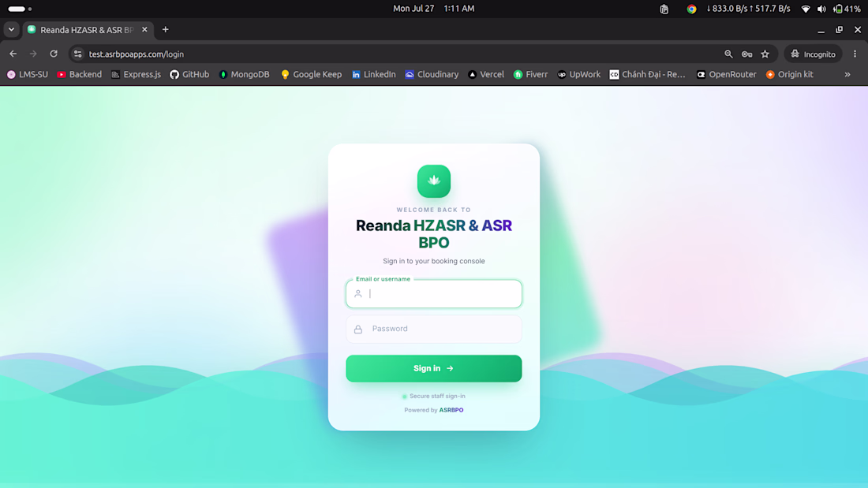Open the Wi-Fi status icon
The height and width of the screenshot is (488, 868).
[806, 9]
